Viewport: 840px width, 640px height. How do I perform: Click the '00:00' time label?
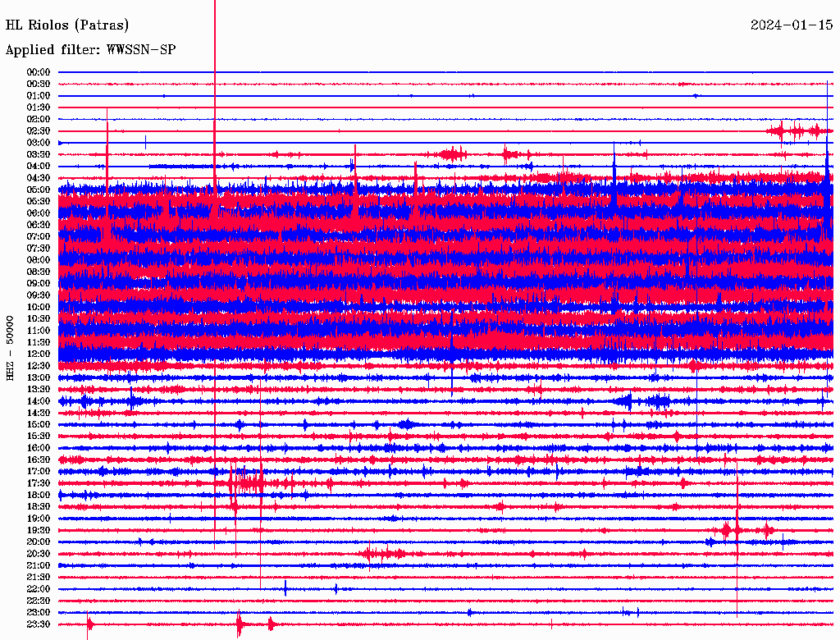(39, 72)
